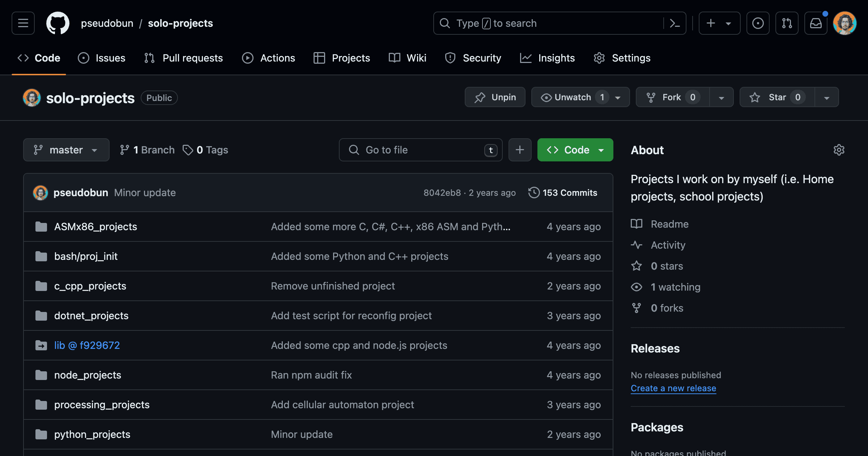Click the Create a new release link
This screenshot has width=868, height=456.
(673, 388)
